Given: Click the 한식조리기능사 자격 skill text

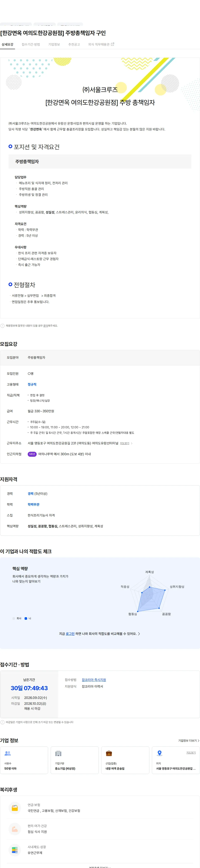Looking at the screenshot, I should (41, 516).
